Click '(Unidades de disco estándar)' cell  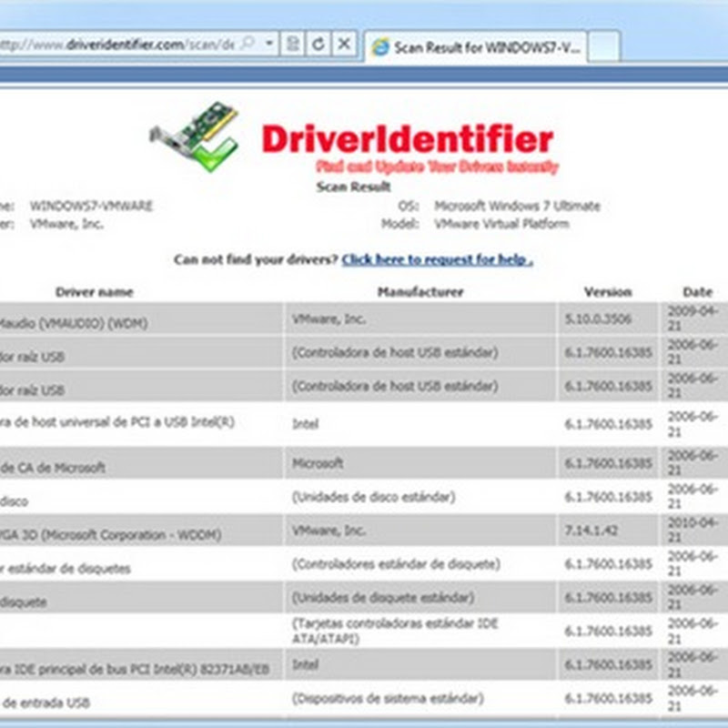coord(420,497)
